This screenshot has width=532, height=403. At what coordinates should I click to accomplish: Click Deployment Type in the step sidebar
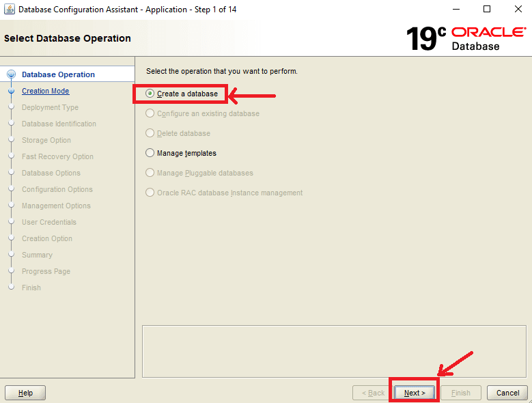(x=50, y=107)
